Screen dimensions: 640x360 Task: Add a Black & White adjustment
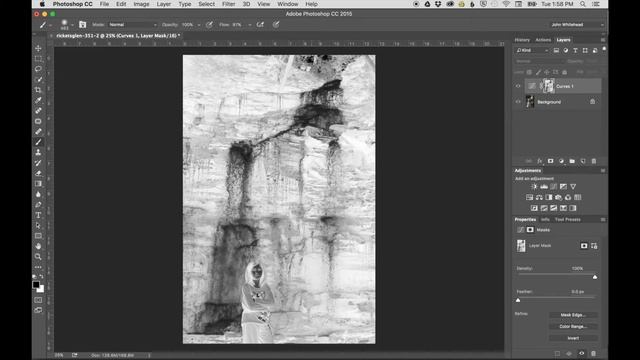[x=549, y=198]
